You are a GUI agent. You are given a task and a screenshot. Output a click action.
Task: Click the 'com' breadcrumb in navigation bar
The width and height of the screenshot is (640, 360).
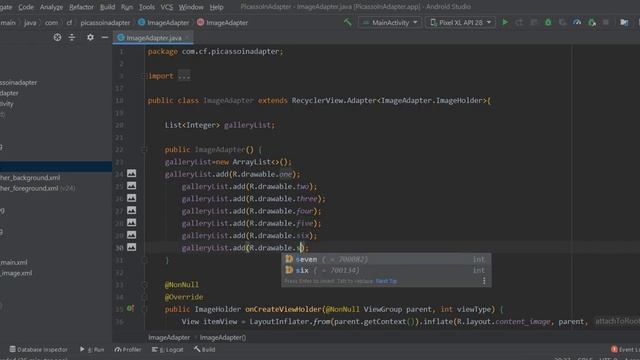(51, 23)
